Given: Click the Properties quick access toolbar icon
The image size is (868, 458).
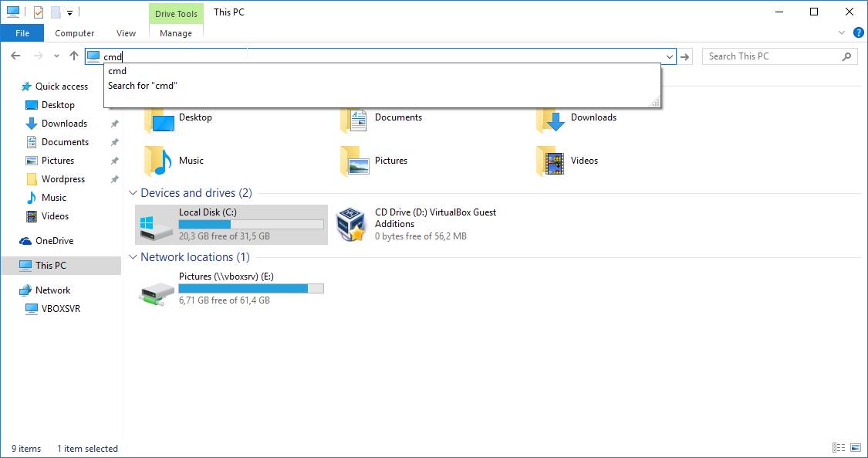Looking at the screenshot, I should coord(39,12).
